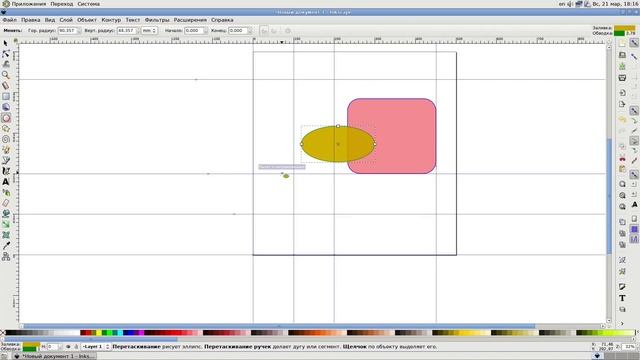The width and height of the screenshot is (640, 360).
Task: Open the Объект menu
Action: [87, 20]
